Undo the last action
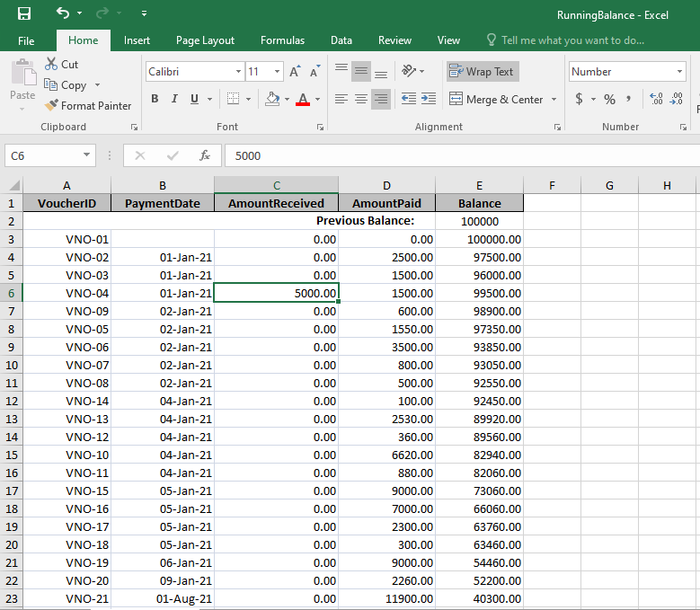 coord(63,13)
